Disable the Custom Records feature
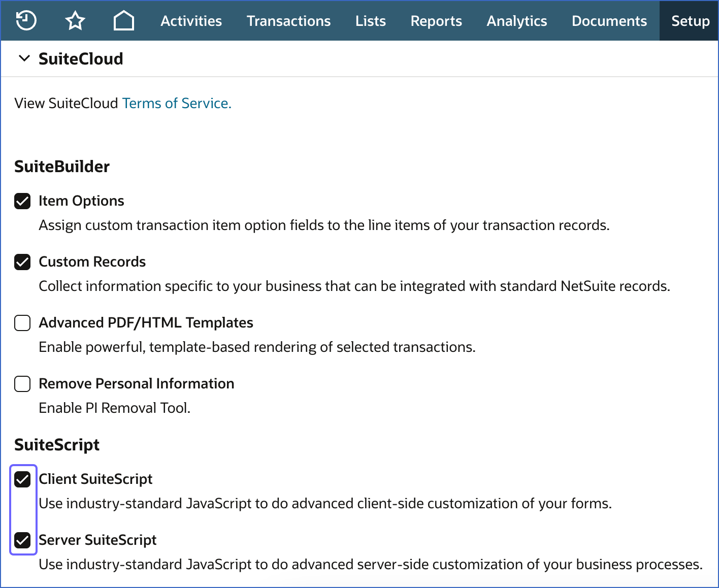The height and width of the screenshot is (588, 719). (x=22, y=262)
